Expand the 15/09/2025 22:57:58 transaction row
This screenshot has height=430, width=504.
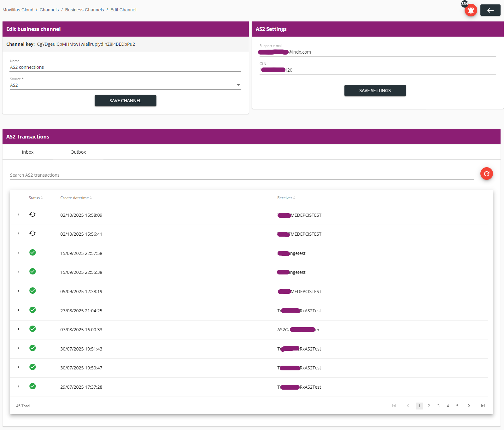[19, 253]
